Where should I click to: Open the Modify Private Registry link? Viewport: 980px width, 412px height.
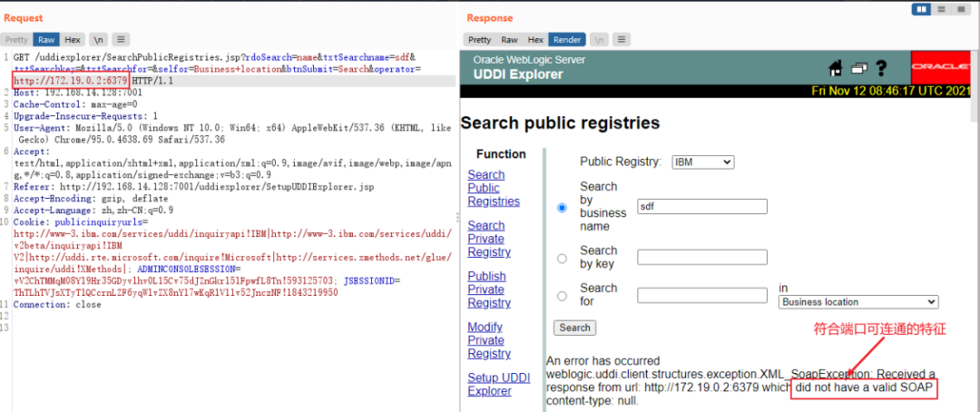coord(489,340)
